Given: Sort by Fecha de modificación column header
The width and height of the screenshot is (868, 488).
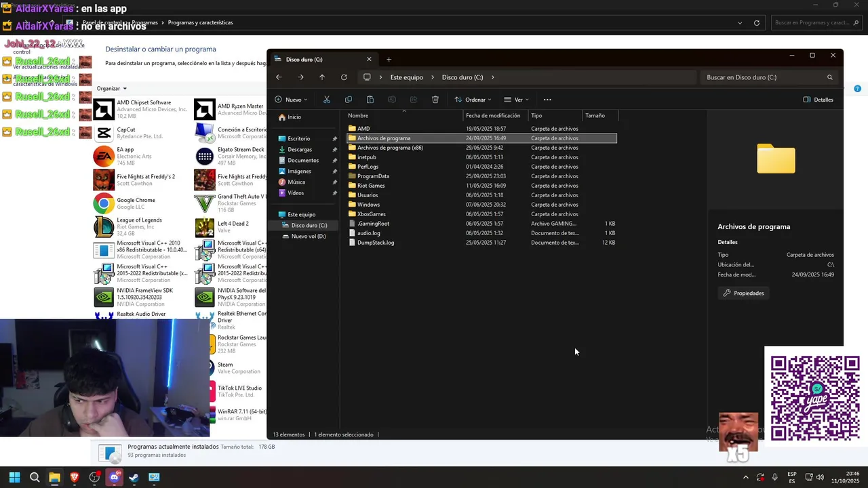Looking at the screenshot, I should (x=496, y=115).
